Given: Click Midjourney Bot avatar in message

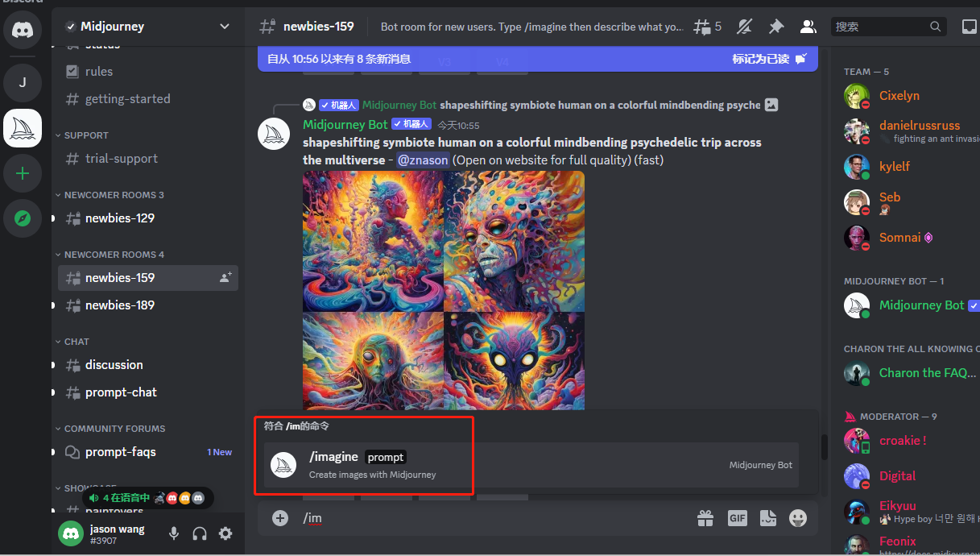Looking at the screenshot, I should tap(274, 133).
